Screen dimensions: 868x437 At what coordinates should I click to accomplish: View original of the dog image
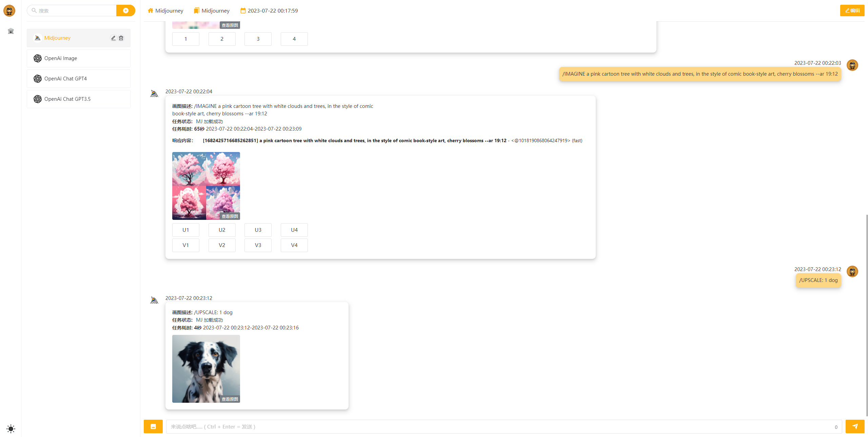230,399
